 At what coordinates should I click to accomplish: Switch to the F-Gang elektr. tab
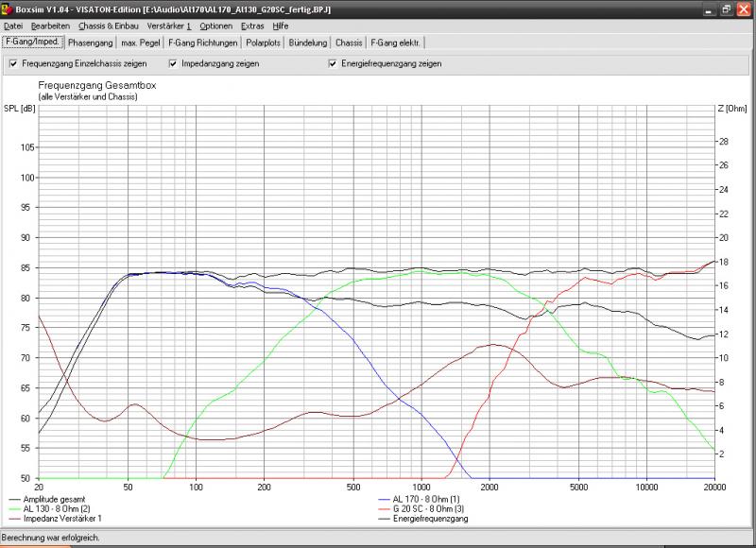point(395,43)
